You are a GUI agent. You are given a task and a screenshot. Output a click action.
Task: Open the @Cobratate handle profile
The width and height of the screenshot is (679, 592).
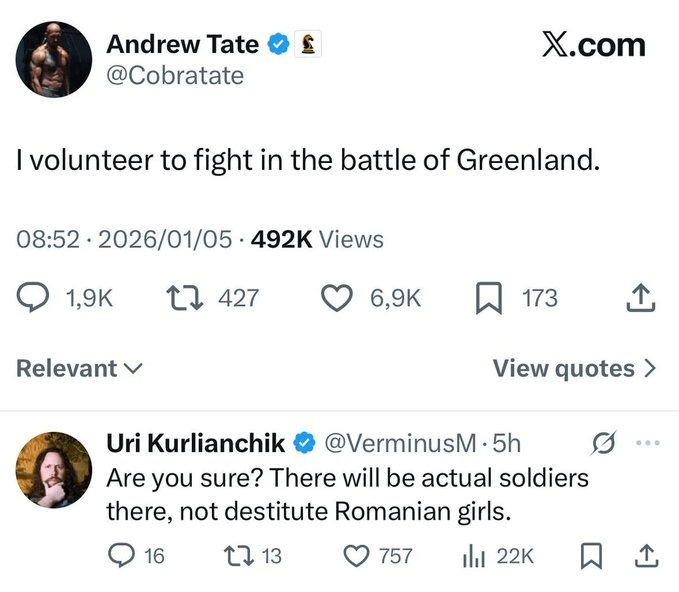[x=175, y=75]
